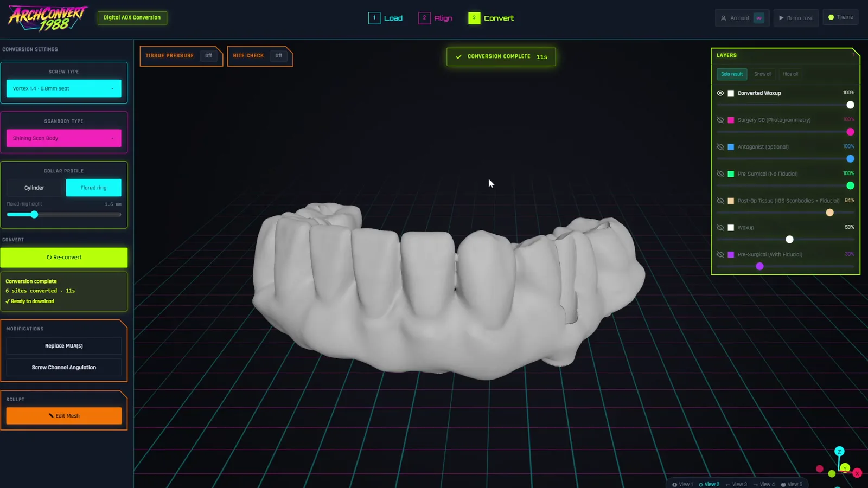Click the Re-convert button
Screen dimensions: 868x488
(64, 258)
